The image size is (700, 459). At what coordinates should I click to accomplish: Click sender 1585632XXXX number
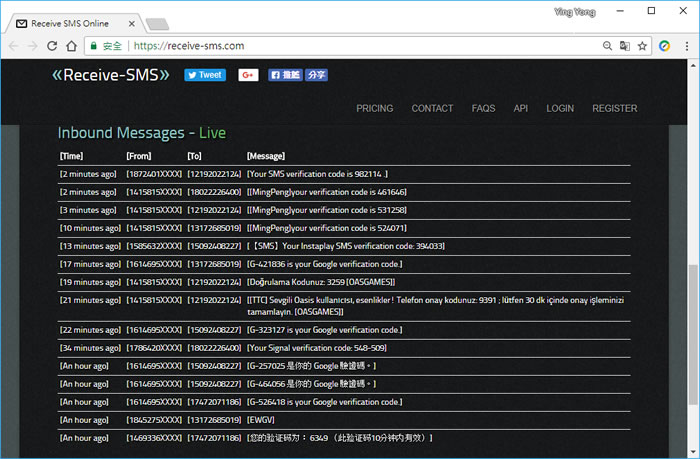[154, 246]
